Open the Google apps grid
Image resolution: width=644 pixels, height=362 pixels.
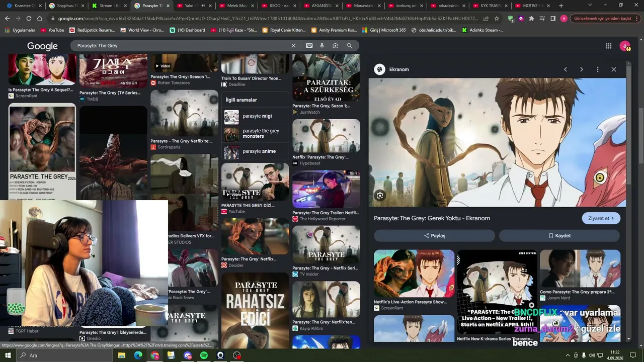tap(609, 46)
